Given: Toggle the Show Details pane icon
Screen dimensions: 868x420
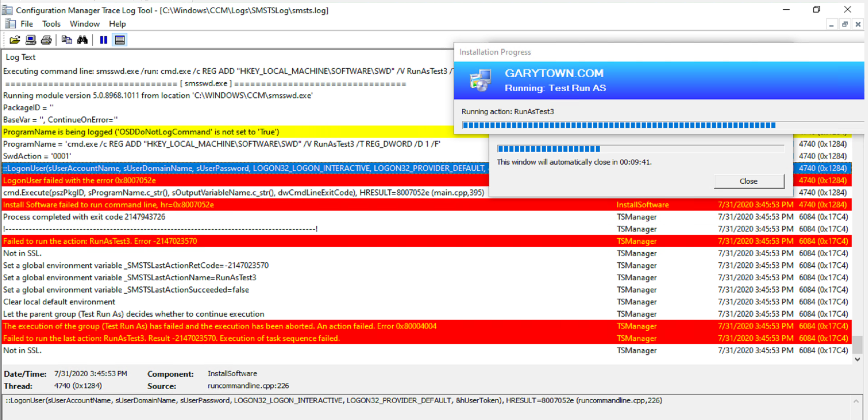Looking at the screenshot, I should [120, 40].
